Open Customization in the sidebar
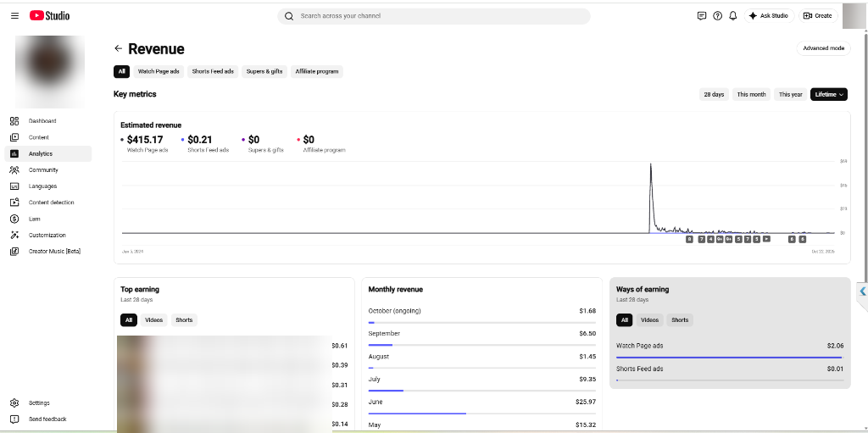 [48, 236]
